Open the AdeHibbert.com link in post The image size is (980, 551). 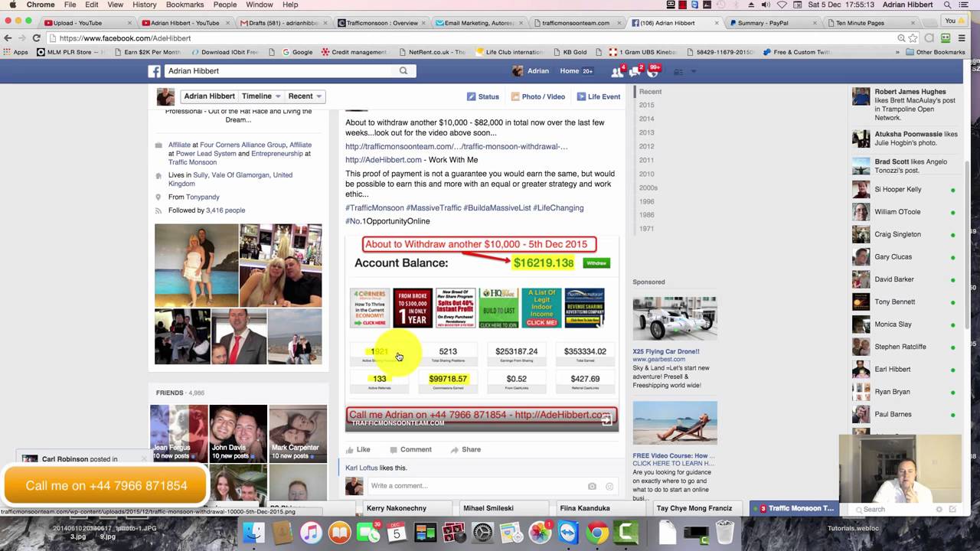click(x=383, y=160)
